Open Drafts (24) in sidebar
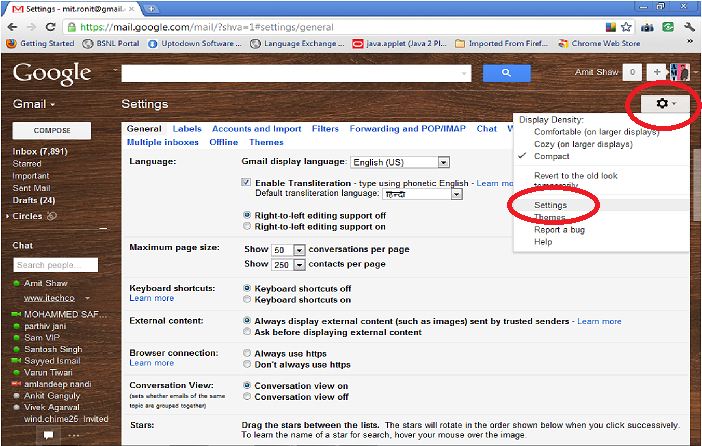 [x=34, y=200]
